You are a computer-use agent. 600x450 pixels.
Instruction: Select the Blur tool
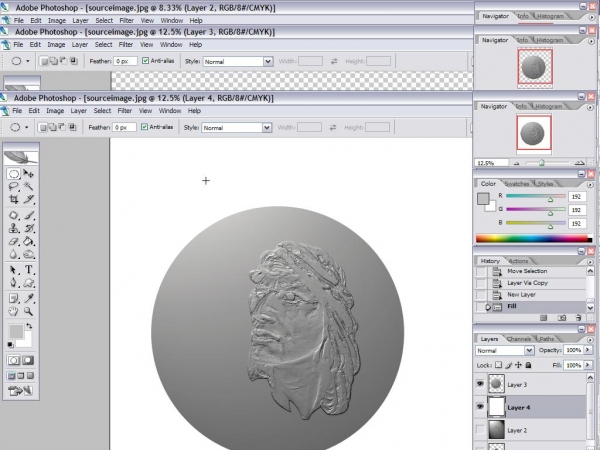[x=14, y=254]
